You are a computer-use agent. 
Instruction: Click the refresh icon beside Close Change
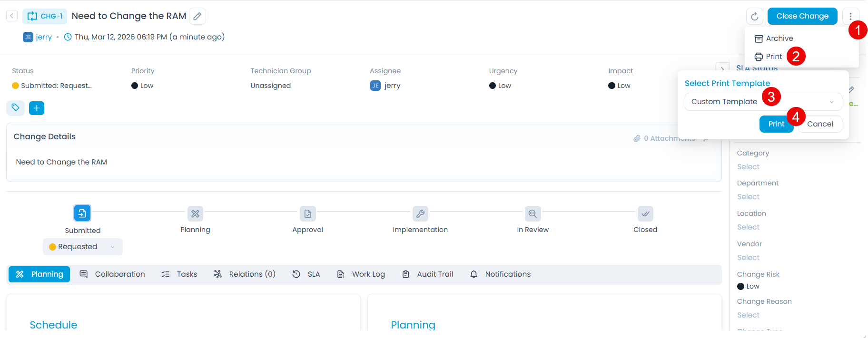(754, 17)
